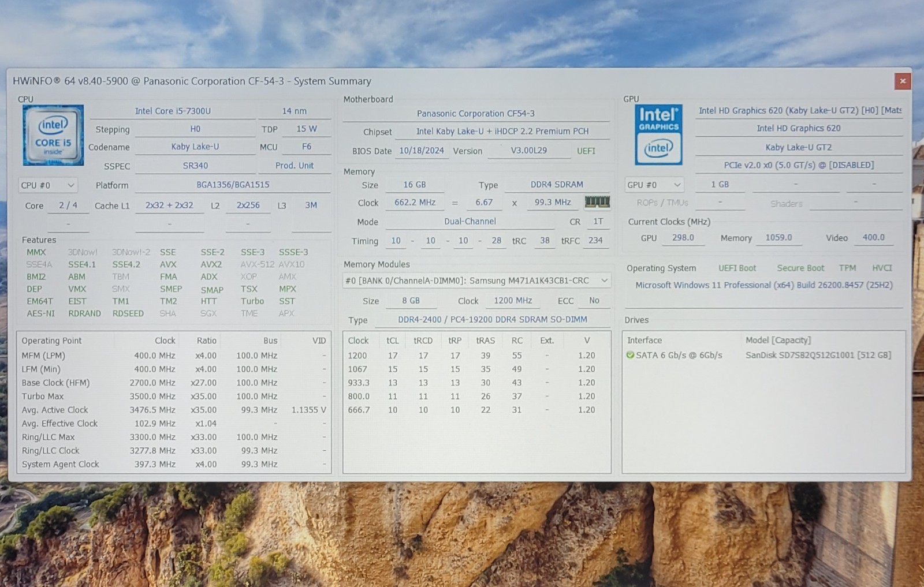Click the RDSEED feature flag

pyautogui.click(x=128, y=313)
